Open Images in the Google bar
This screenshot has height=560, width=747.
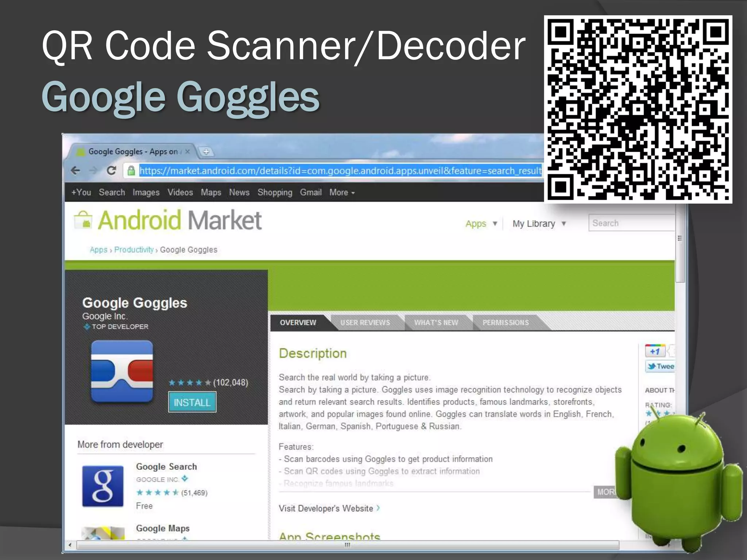[146, 192]
